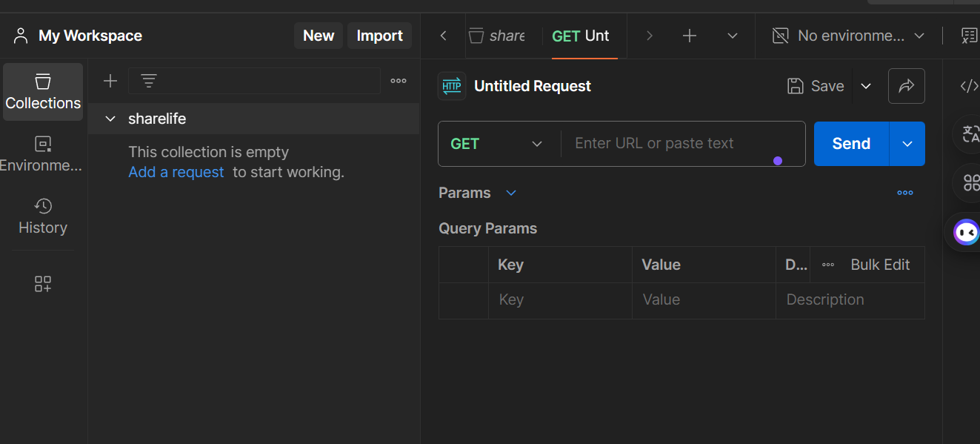Switch to the sharelife collection tab
Image resolution: width=980 pixels, height=444 pixels.
pyautogui.click(x=499, y=36)
